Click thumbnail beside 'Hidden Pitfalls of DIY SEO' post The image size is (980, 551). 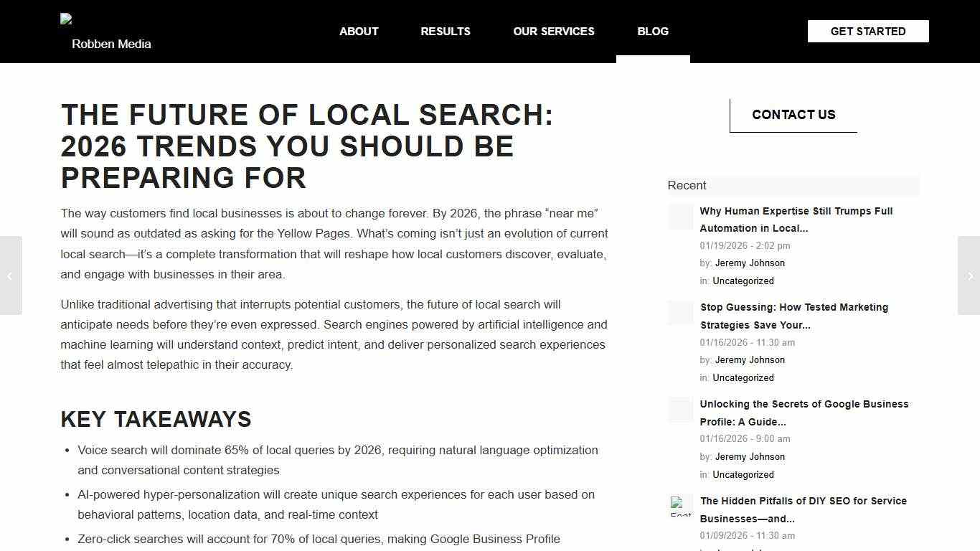pos(680,507)
